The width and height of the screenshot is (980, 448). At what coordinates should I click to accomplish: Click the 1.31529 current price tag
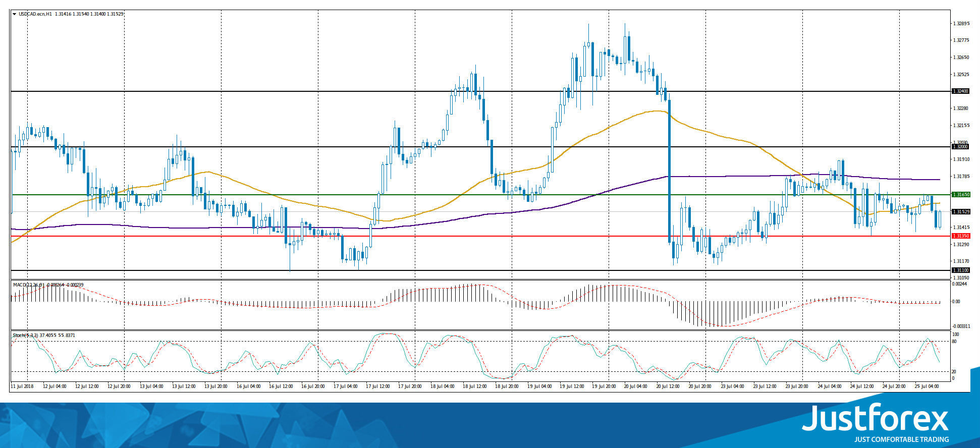click(x=960, y=211)
